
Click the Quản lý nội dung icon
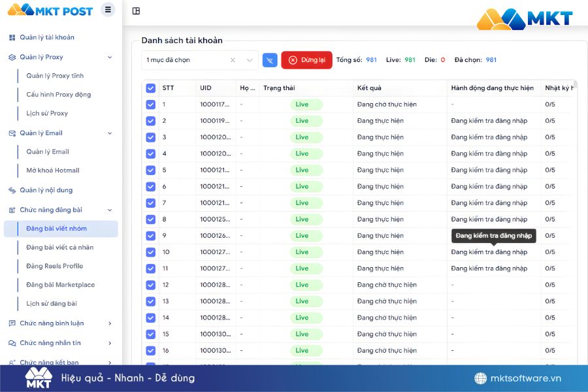tap(12, 191)
